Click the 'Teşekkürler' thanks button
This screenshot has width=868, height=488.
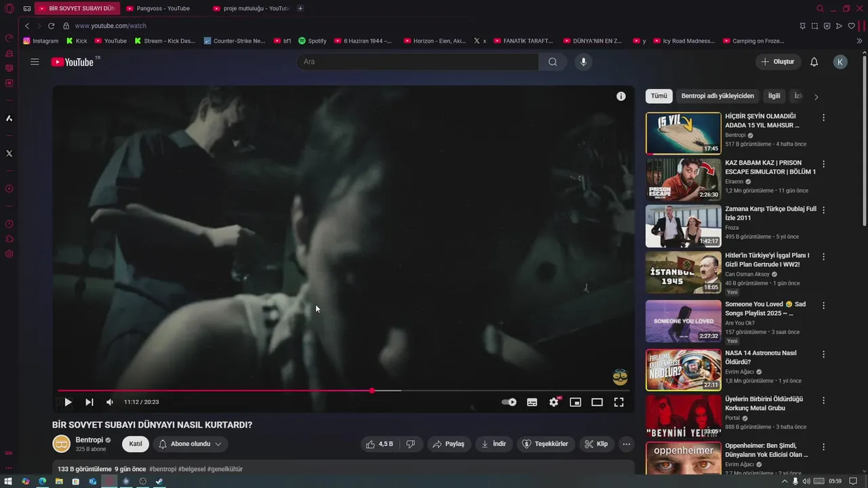tap(546, 444)
